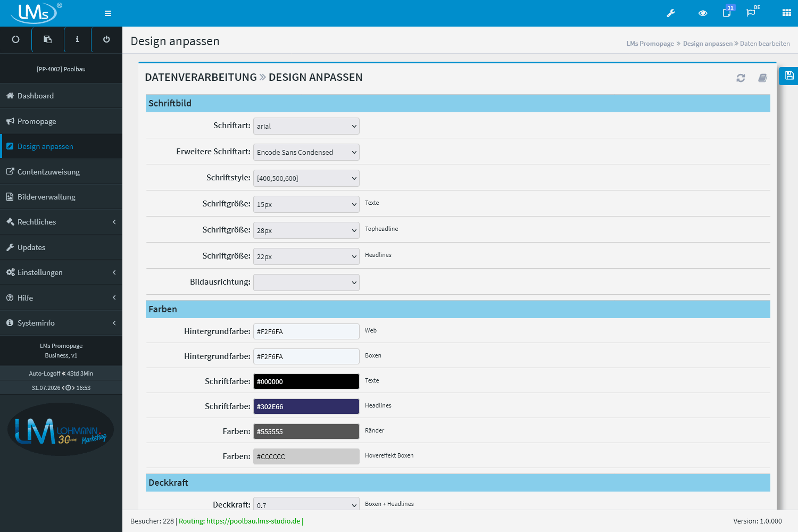This screenshot has width=798, height=532.
Task: Open the Deckkraft dropdown showing 0.7
Action: point(306,504)
